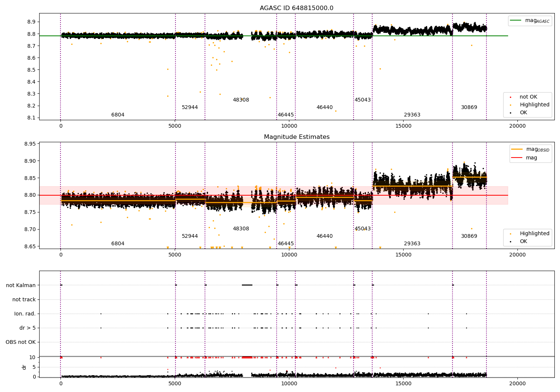Viewport: 560px width, 392px height.
Task: Click the 0 tick on the bottom plot x-axis
Action: coord(60,383)
